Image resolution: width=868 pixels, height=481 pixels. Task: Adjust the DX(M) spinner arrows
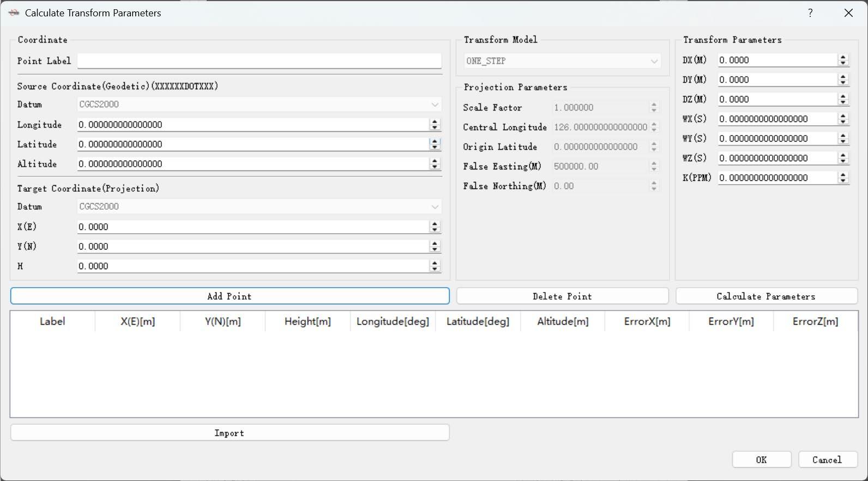(x=843, y=60)
